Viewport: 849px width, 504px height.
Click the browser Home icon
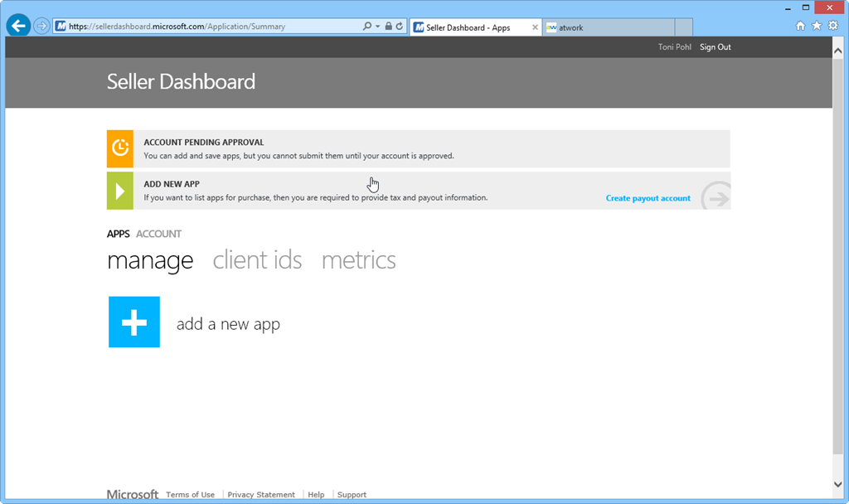pos(800,26)
